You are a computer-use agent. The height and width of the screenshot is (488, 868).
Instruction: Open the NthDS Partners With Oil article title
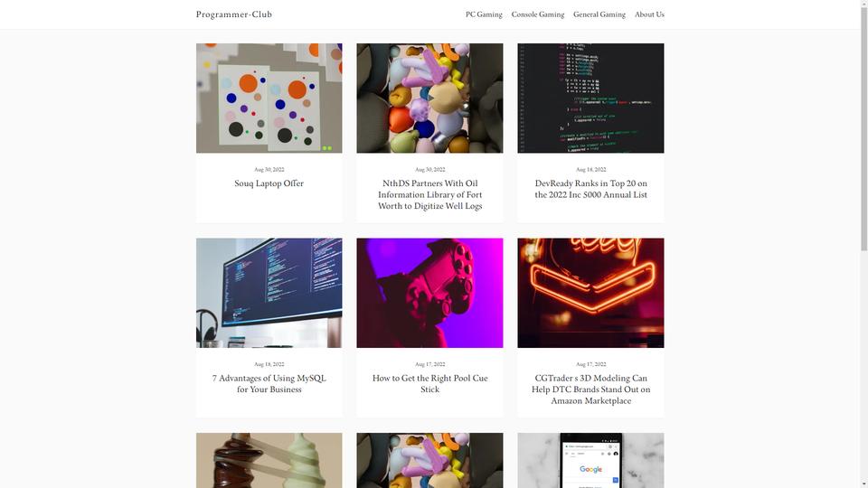430,195
